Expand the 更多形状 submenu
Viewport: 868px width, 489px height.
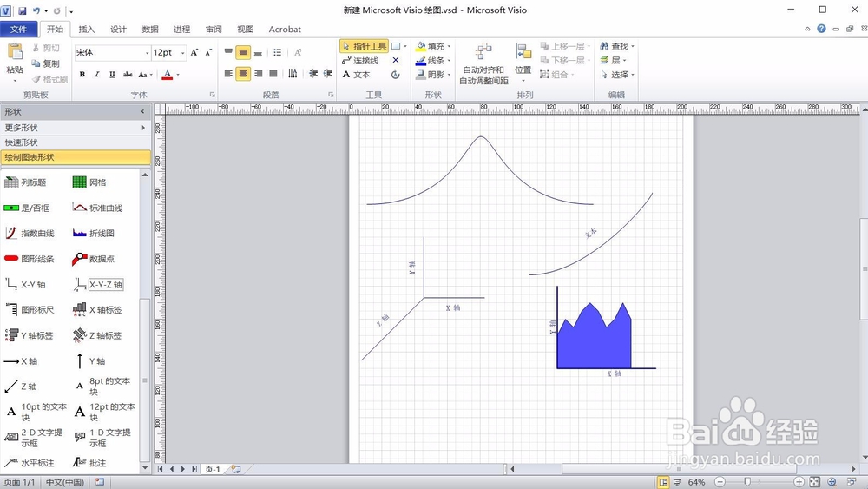coord(76,128)
